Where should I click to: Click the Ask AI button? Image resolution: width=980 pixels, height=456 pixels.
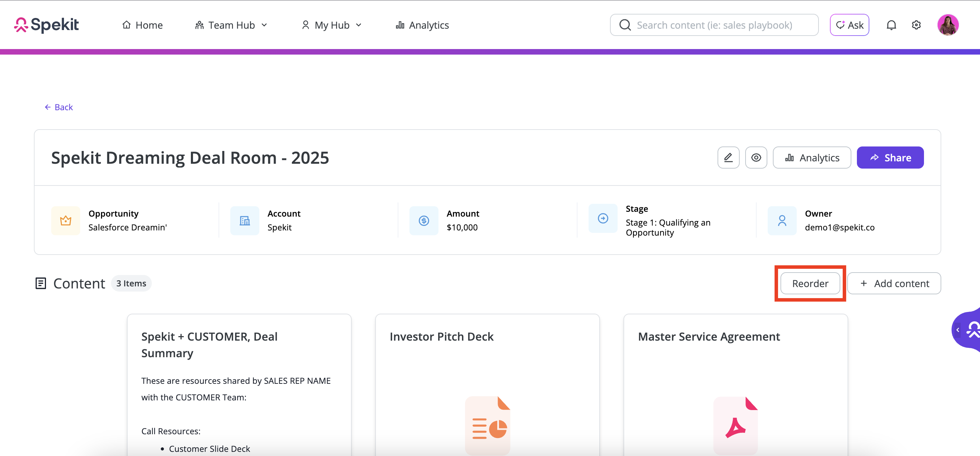click(849, 25)
